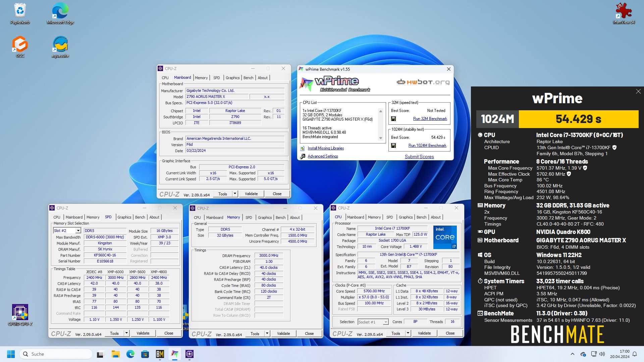The height and width of the screenshot is (362, 644).
Task: Open the Windows Start menu
Action: click(11, 354)
